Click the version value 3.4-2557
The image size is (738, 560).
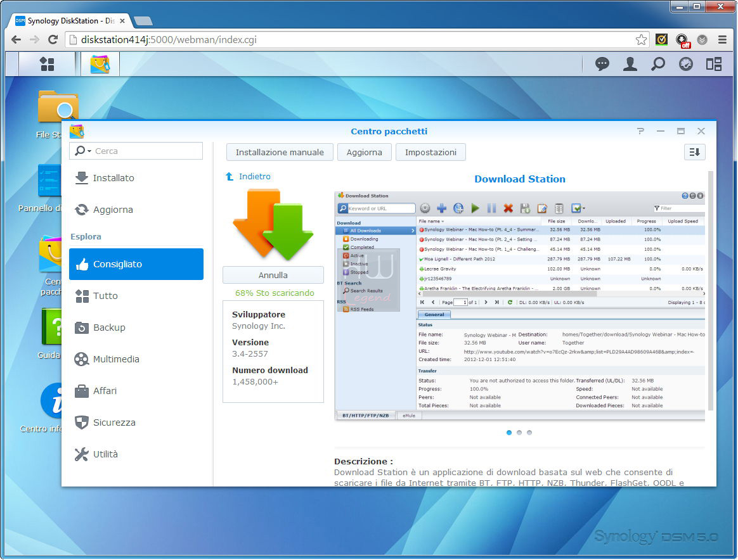coord(250,353)
